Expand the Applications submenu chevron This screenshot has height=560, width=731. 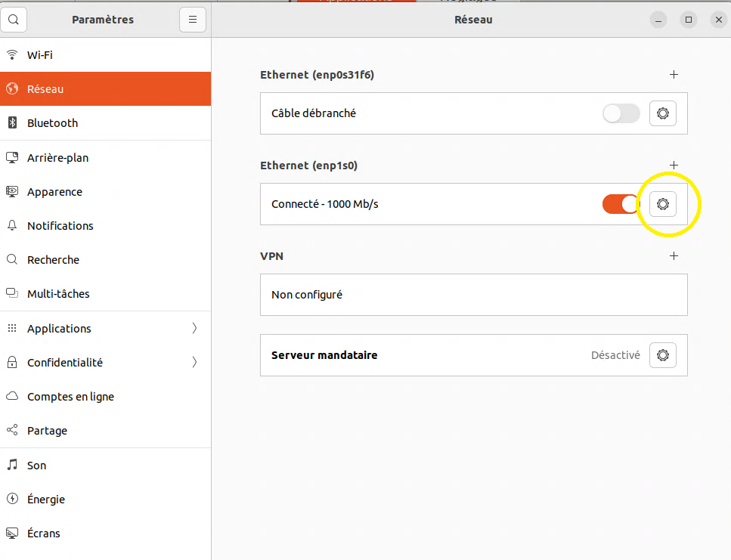194,328
